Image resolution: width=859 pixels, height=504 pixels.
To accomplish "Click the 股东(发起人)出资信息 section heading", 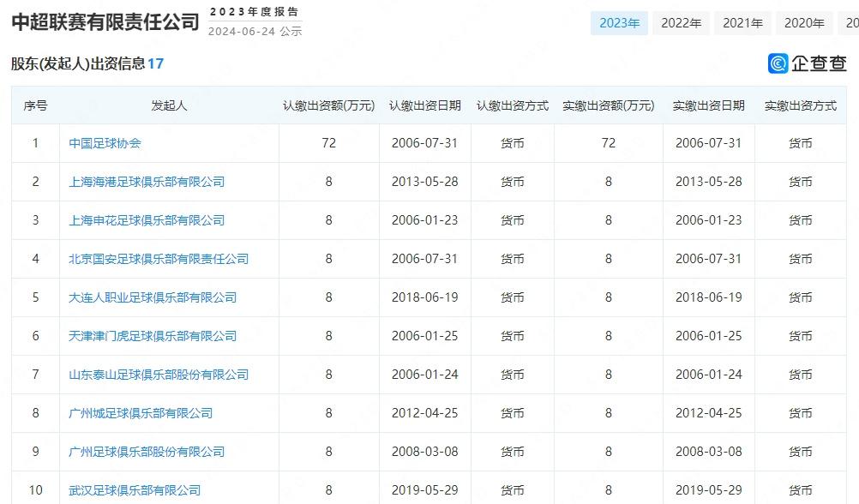I will [x=78, y=63].
